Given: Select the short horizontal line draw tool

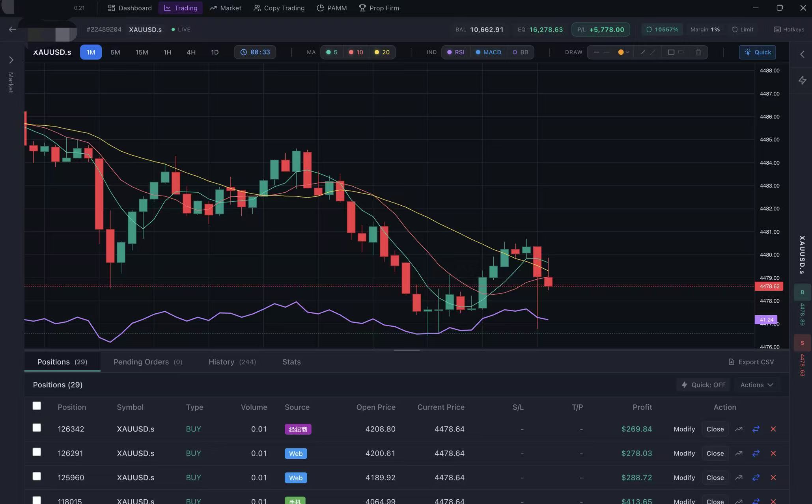Looking at the screenshot, I should tap(596, 52).
